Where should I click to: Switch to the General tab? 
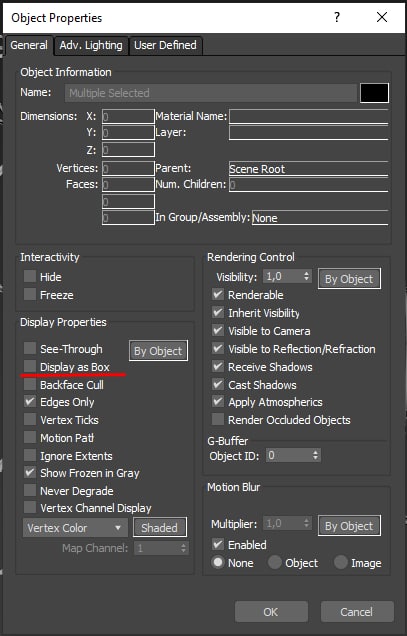click(x=29, y=45)
